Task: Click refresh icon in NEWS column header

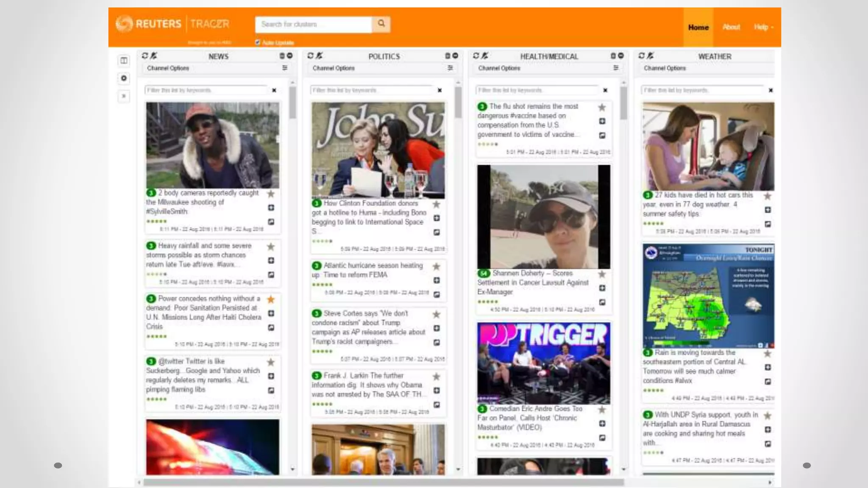Action: click(145, 56)
